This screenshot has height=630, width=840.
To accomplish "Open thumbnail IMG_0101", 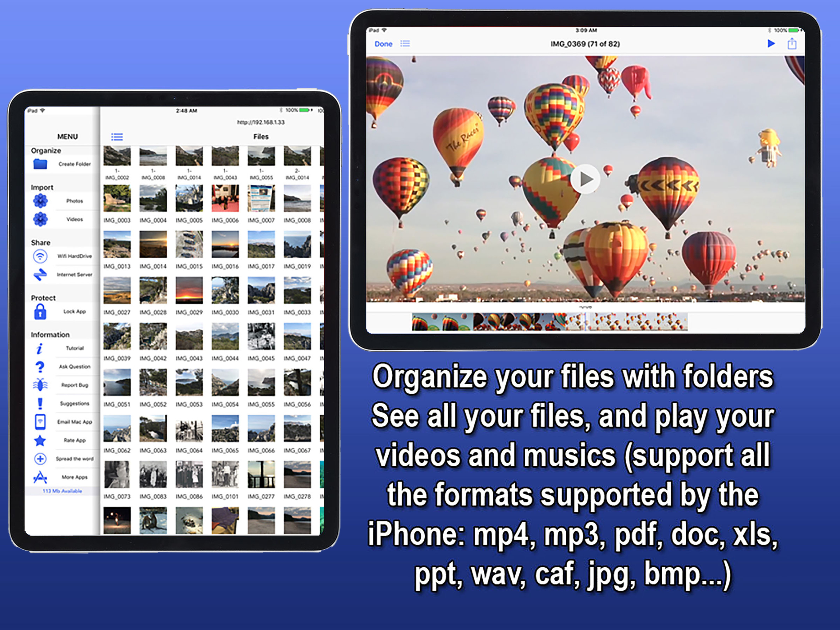I will (x=225, y=474).
